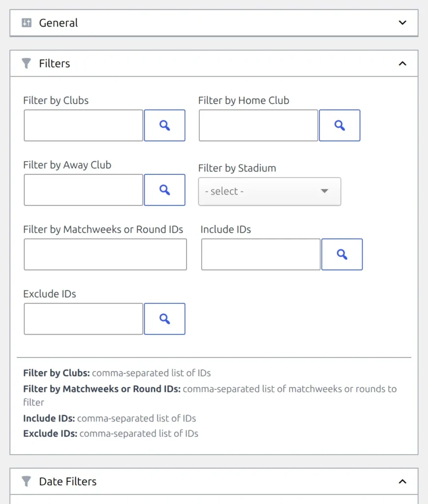Click the bold 'Filter by Clubs:' help text
The width and height of the screenshot is (428, 504).
pos(57,373)
